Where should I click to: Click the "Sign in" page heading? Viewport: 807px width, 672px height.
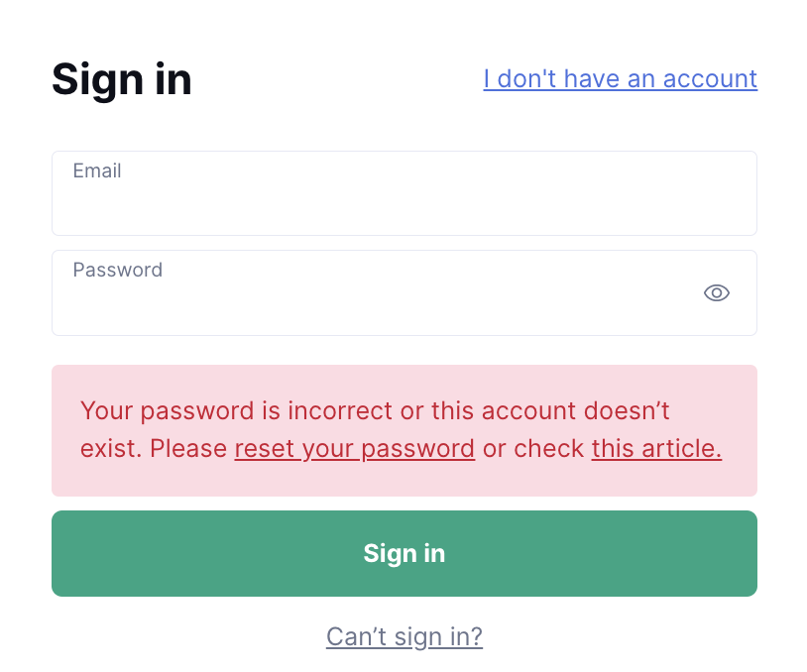coord(122,79)
